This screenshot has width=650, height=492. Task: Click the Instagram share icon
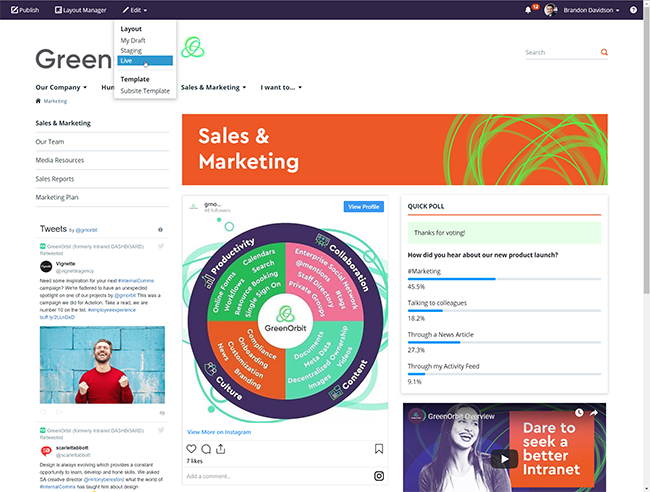click(221, 449)
